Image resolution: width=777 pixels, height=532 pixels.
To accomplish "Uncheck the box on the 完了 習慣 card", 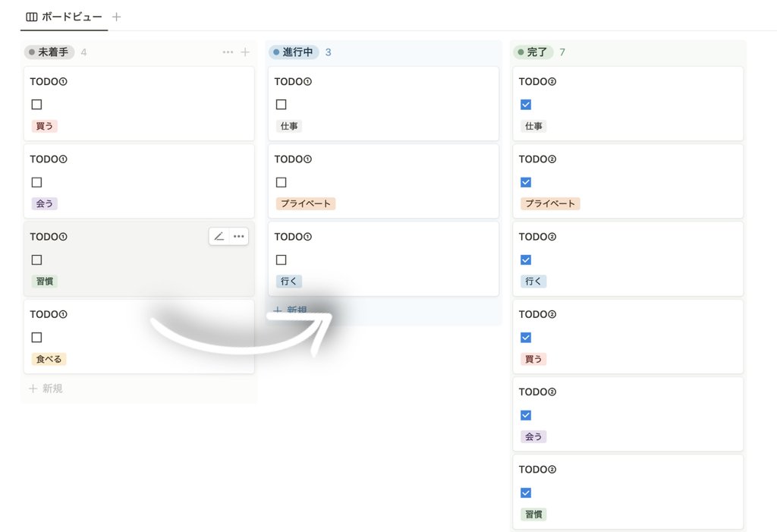I will [x=526, y=493].
